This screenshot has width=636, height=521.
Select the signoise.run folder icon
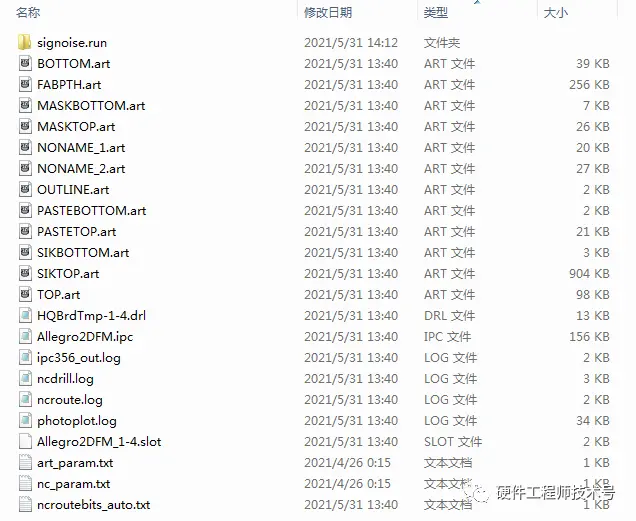pos(25,42)
